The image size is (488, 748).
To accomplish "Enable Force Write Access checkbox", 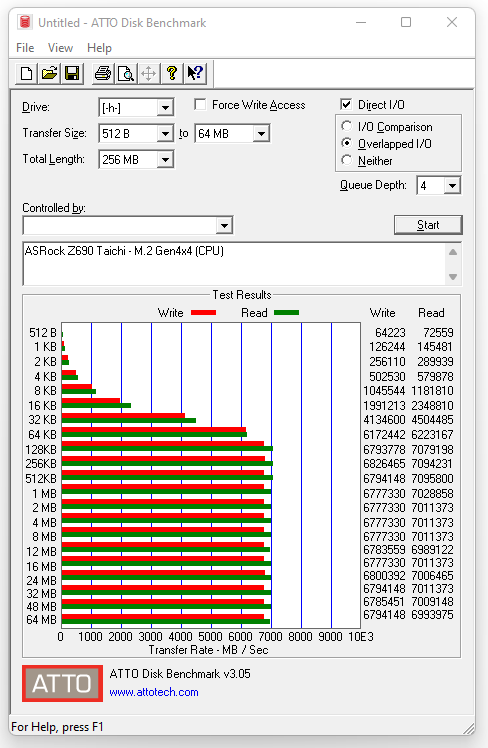I will [x=200, y=104].
